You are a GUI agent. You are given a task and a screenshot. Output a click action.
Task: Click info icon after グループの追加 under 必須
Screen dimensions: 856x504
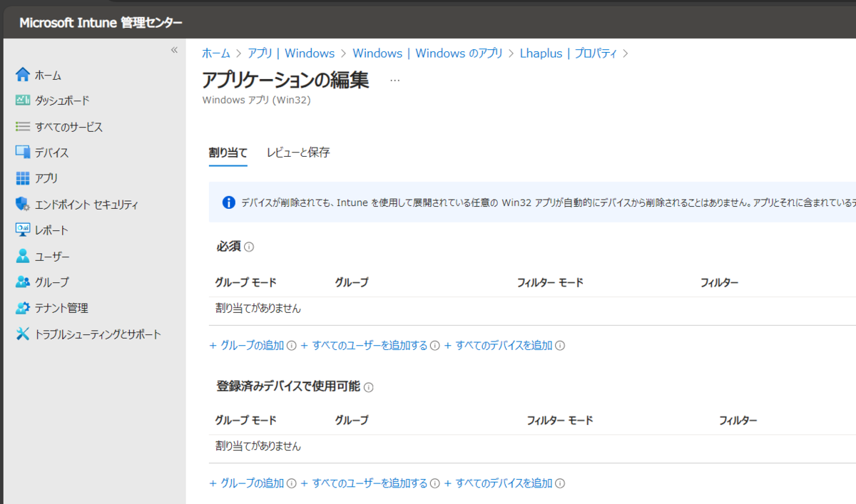(x=291, y=346)
